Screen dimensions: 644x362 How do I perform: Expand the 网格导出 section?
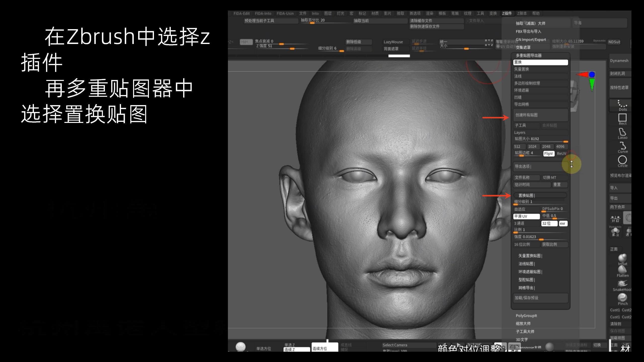point(527,288)
